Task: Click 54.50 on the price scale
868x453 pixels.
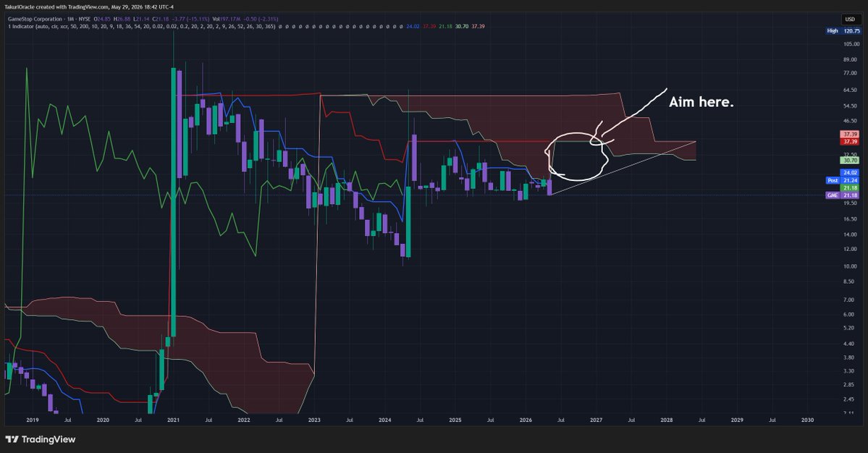Action: (x=851, y=106)
